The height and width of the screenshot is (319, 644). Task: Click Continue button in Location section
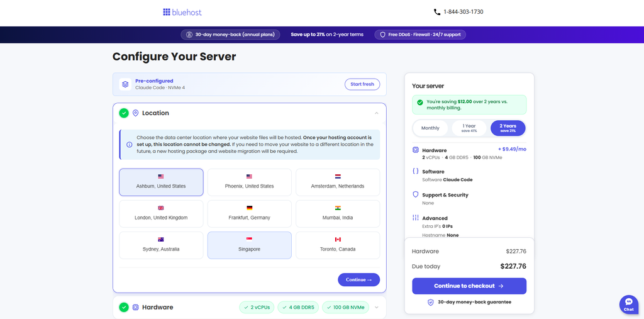[x=359, y=279]
